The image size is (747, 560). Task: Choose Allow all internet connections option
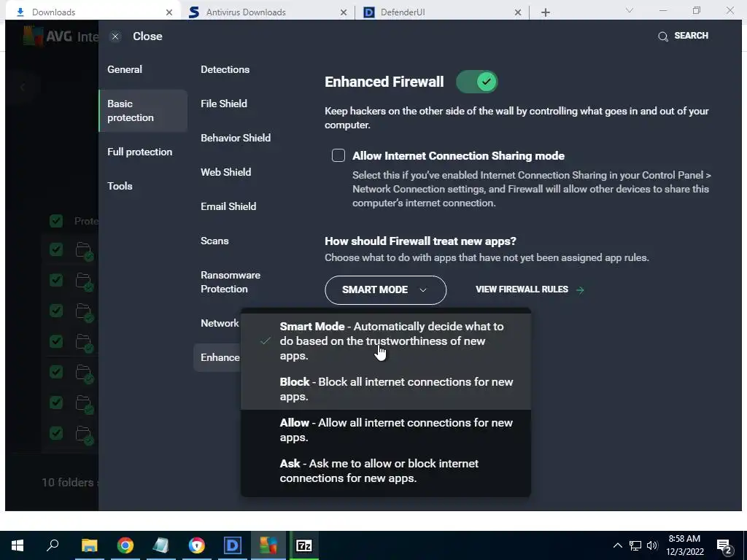[386, 430]
